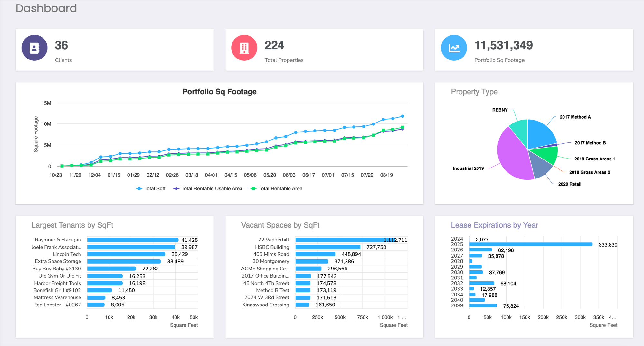Screen dimensions: 644x346
Task: Click the 2032 lease expiration bar
Action: (482, 283)
